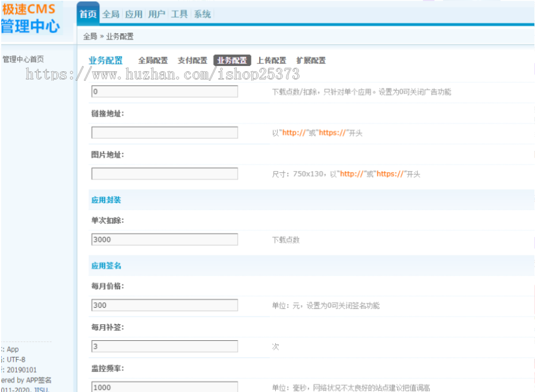Go to the 用户 top navigation item
Image resolution: width=535 pixels, height=392 pixels.
click(156, 14)
